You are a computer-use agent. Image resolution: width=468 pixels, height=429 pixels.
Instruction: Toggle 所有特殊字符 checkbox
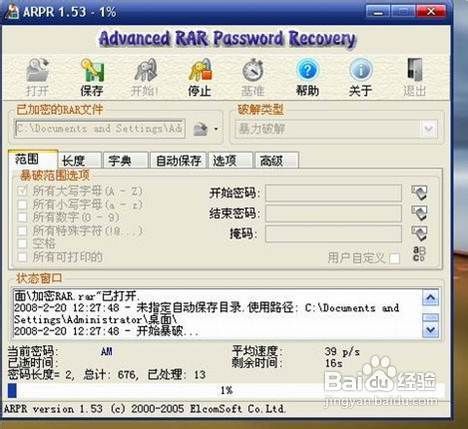coord(22,230)
